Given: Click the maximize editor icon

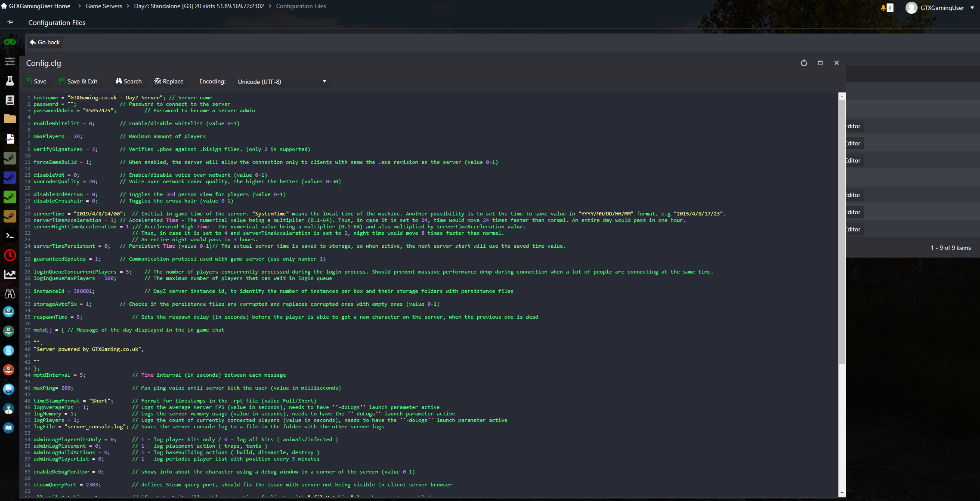Looking at the screenshot, I should tap(820, 63).
